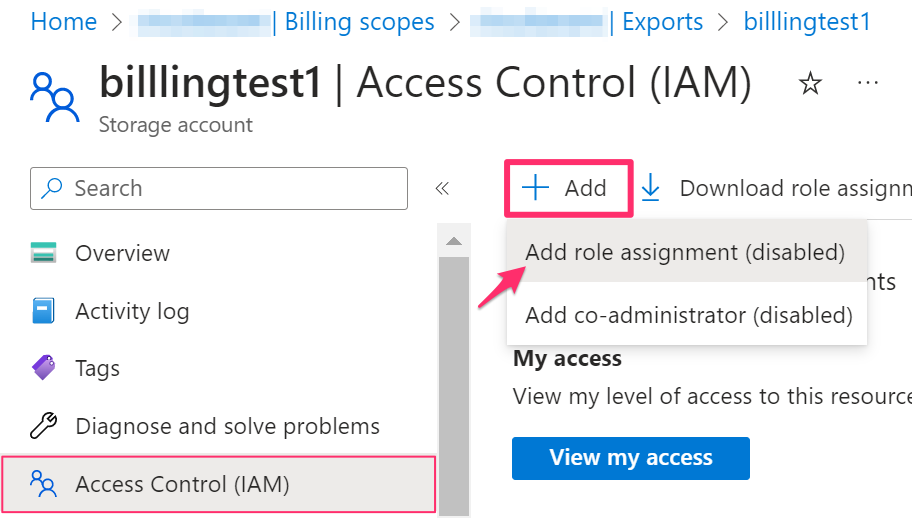
Task: Favorite this page with the star icon
Action: pyautogui.click(x=810, y=85)
